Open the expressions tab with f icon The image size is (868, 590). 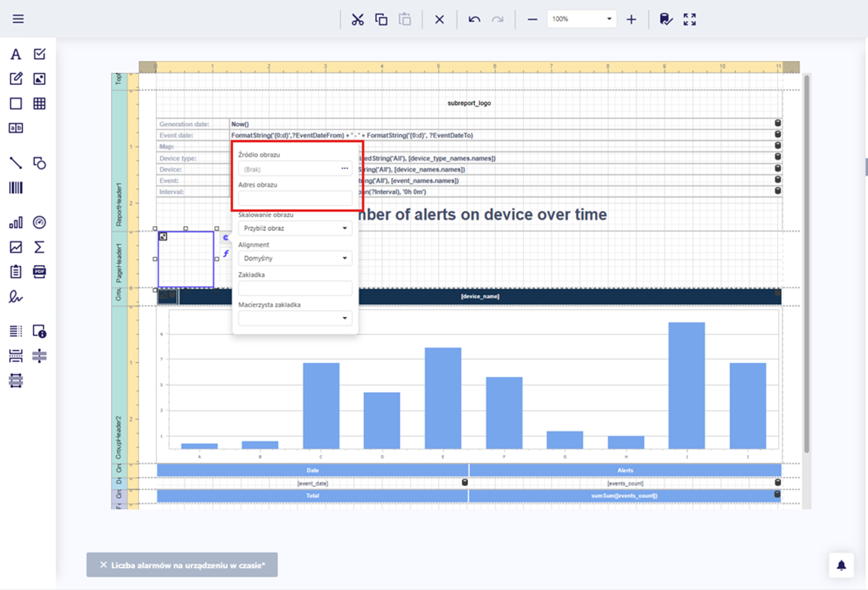pos(226,253)
